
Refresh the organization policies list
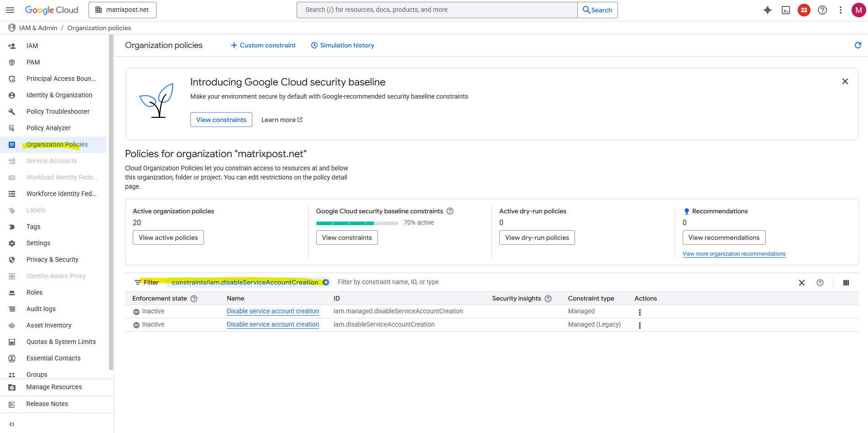[x=858, y=45]
